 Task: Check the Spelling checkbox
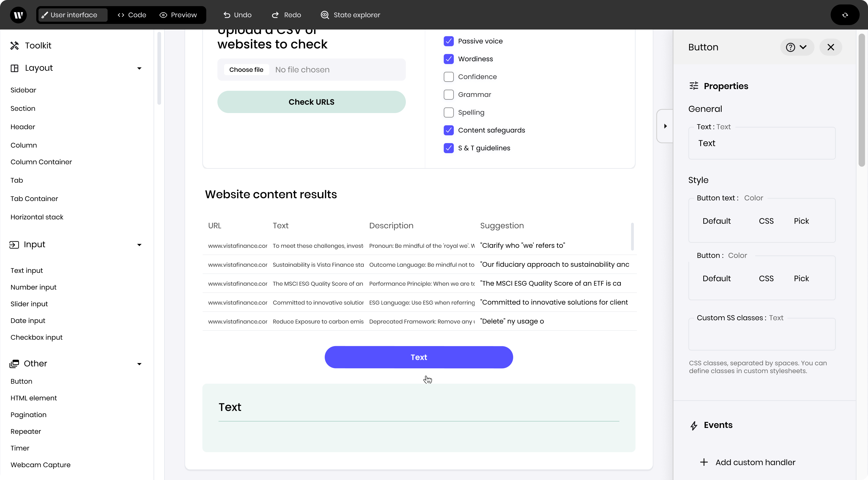448,112
